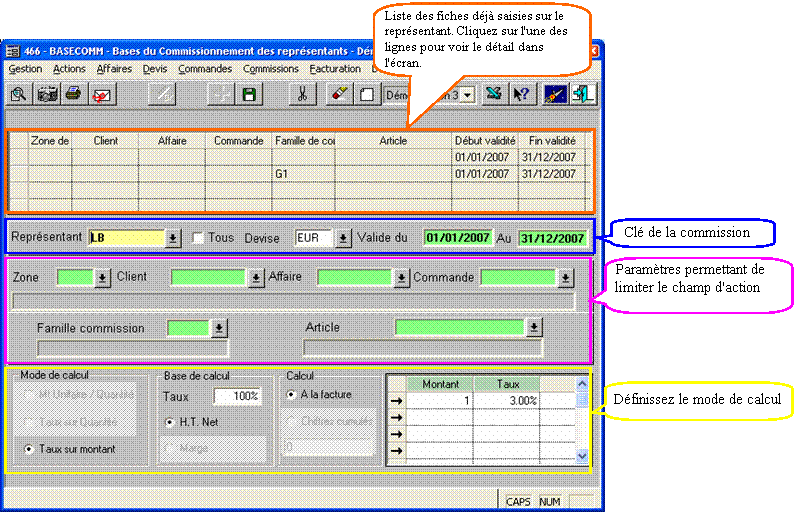Expand the Représentant dropdown list
Viewport: 796px width, 512px height.
point(172,238)
